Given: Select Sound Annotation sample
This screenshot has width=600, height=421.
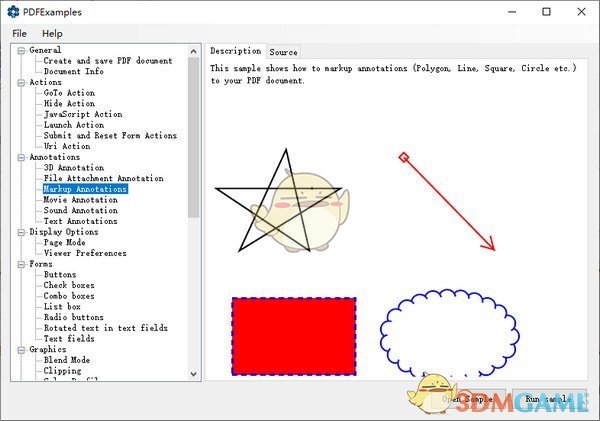Looking at the screenshot, I should tap(80, 210).
